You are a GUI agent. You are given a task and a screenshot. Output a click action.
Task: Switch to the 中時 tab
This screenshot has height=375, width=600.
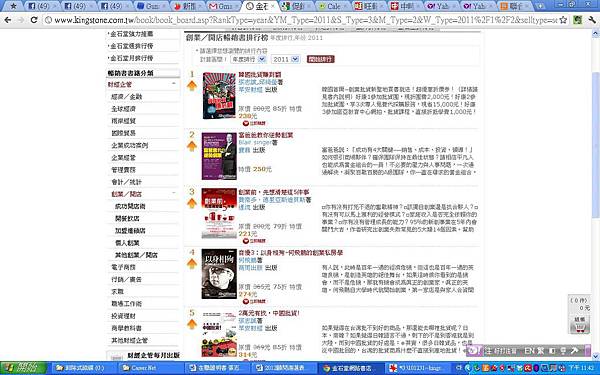click(x=404, y=6)
